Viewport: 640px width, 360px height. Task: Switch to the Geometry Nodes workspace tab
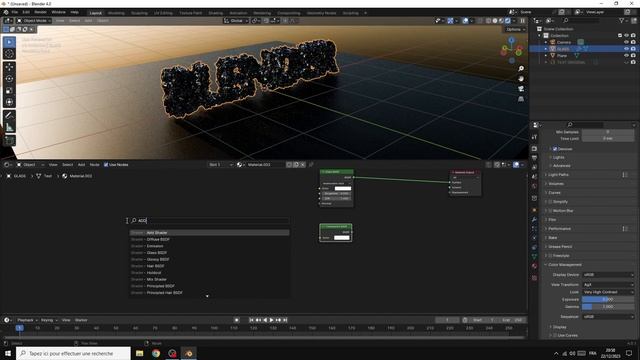pyautogui.click(x=321, y=13)
